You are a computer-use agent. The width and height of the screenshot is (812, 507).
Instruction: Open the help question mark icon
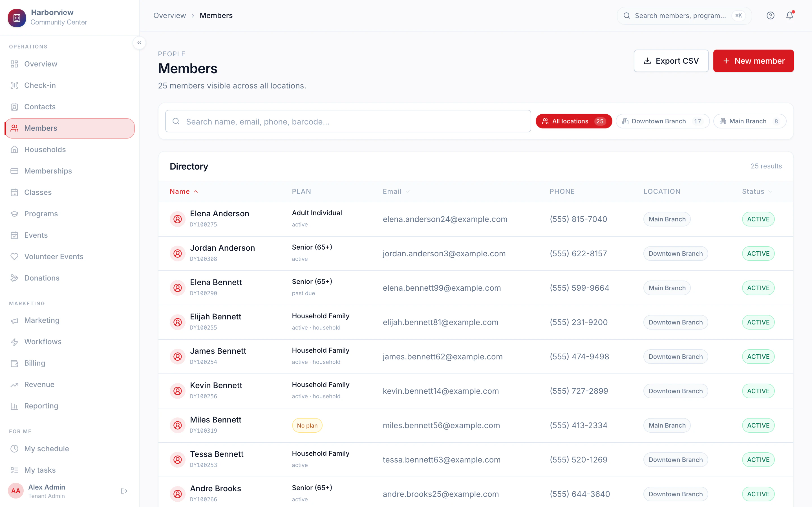(x=770, y=15)
